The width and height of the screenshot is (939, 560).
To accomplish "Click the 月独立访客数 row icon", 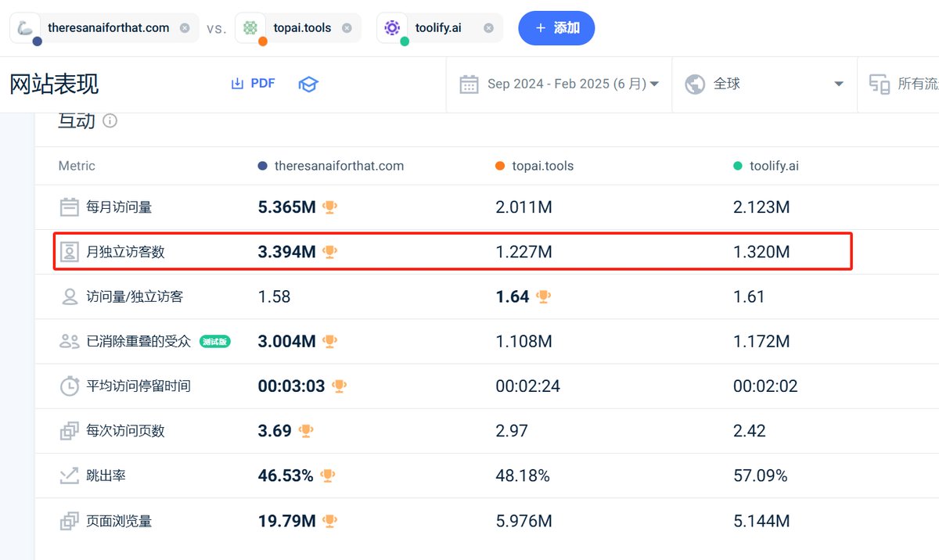I will coord(70,252).
